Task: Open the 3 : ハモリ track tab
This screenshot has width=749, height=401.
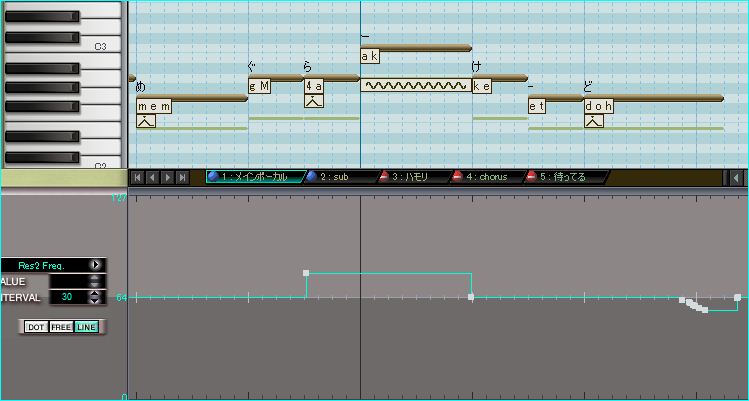Action: pyautogui.click(x=414, y=177)
